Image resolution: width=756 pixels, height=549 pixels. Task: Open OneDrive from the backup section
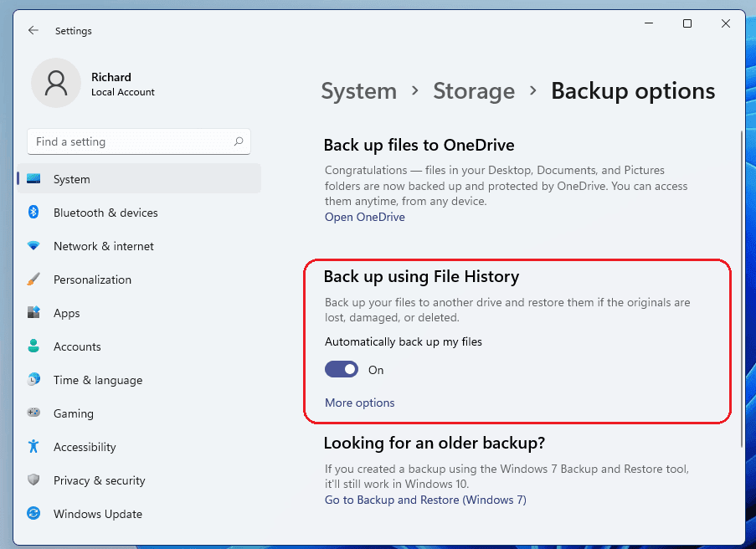[x=364, y=216]
